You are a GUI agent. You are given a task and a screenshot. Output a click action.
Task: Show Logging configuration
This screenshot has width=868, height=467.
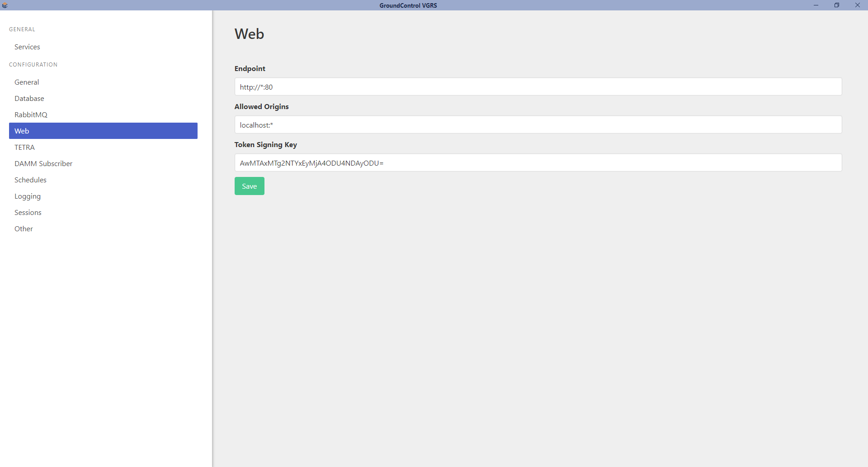[x=28, y=196]
